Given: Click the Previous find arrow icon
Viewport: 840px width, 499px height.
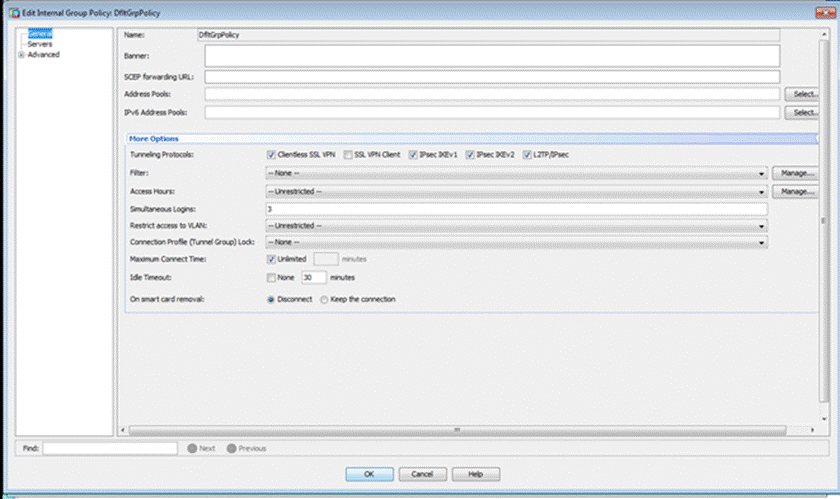Looking at the screenshot, I should click(x=232, y=448).
